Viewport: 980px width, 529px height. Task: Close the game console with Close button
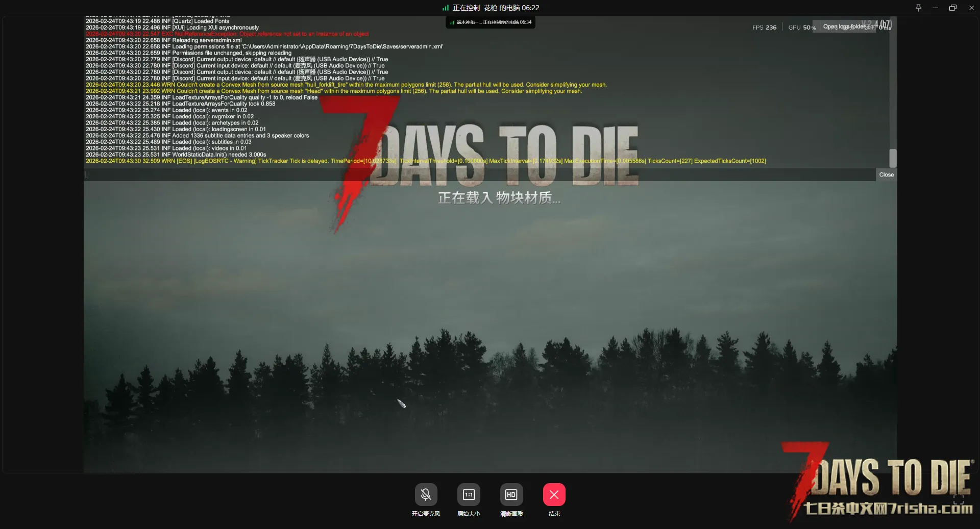(x=886, y=174)
